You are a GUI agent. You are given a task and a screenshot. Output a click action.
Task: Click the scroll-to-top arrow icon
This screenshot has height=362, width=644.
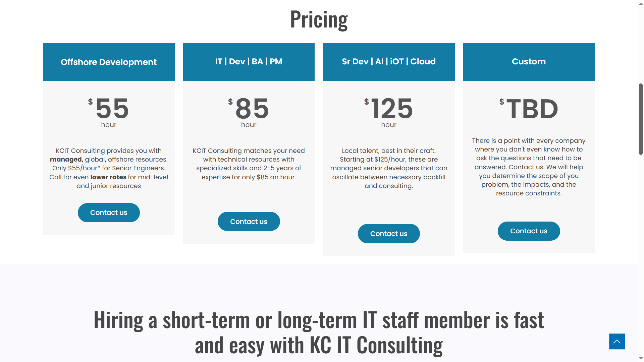pos(617,341)
